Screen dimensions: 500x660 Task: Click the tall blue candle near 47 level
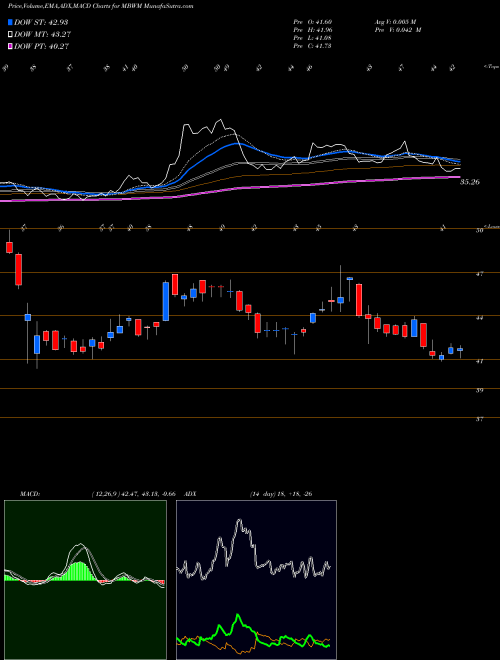(166, 301)
